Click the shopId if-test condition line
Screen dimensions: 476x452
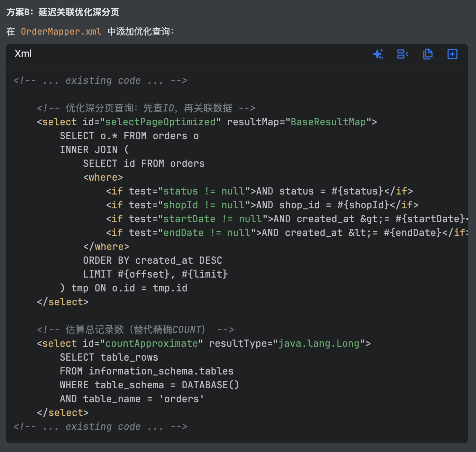point(262,205)
